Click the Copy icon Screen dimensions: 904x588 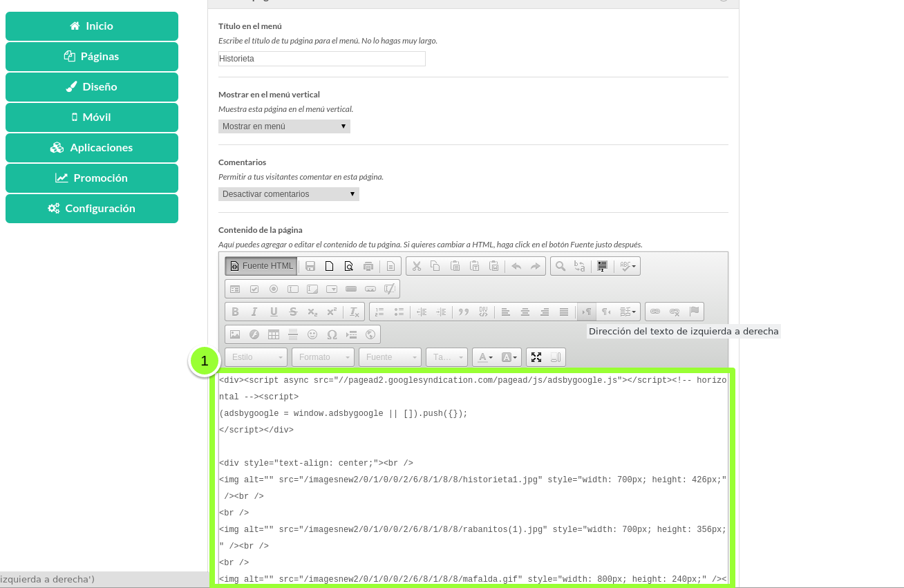(435, 266)
